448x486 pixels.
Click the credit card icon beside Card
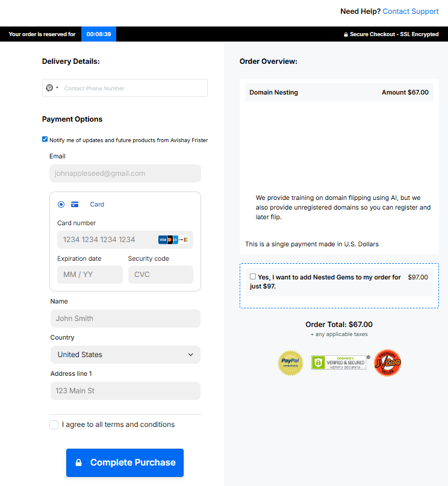[x=75, y=204]
